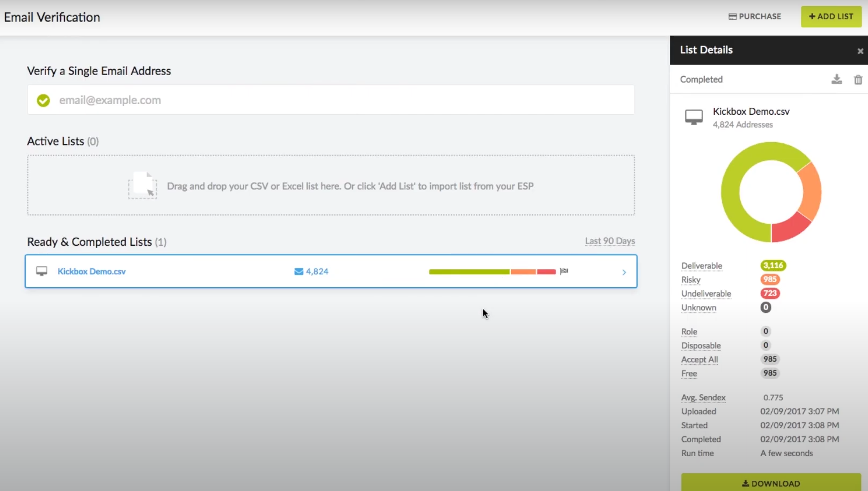Focus the single email address input field
Viewport: 868px width, 491px height.
(x=331, y=100)
